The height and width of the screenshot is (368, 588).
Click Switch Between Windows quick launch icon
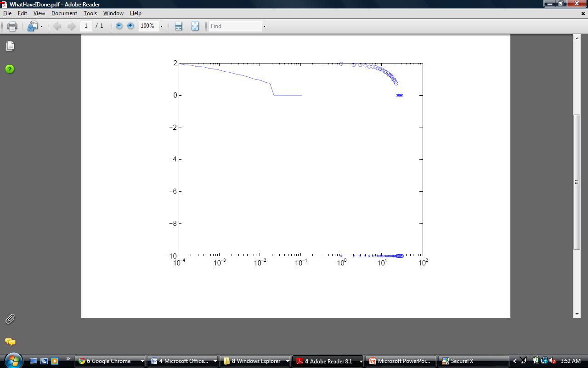pyautogui.click(x=44, y=361)
